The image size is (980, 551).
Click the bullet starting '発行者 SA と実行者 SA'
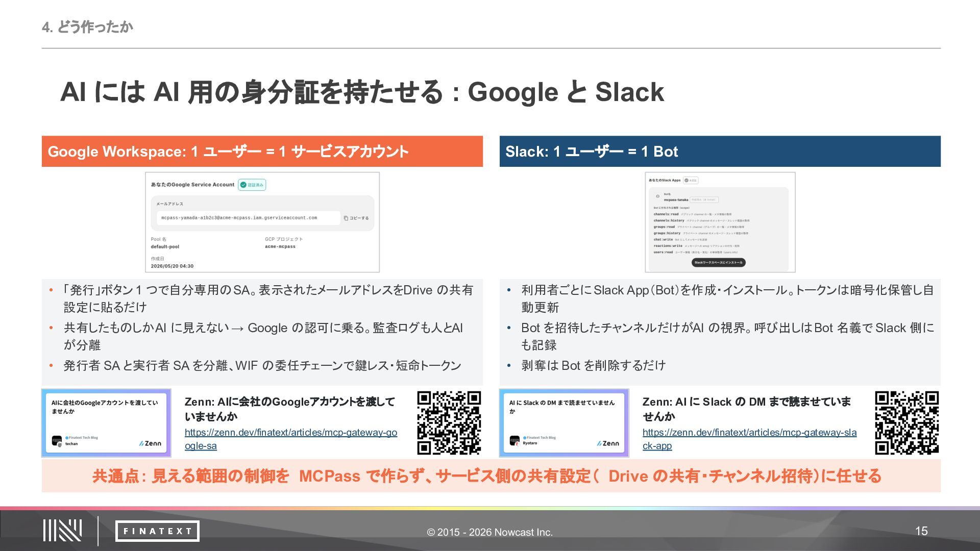262,365
